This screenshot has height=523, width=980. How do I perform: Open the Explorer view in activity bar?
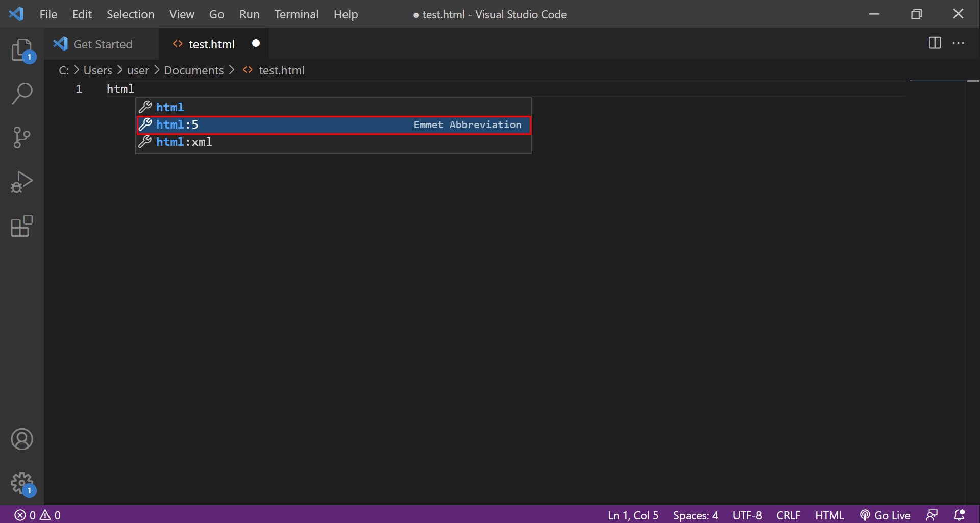tap(22, 50)
